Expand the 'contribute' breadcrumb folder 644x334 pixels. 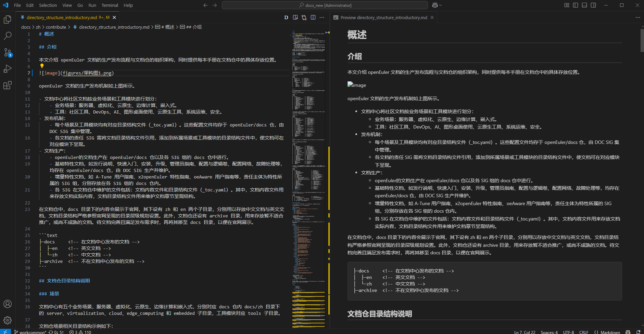pos(56,27)
